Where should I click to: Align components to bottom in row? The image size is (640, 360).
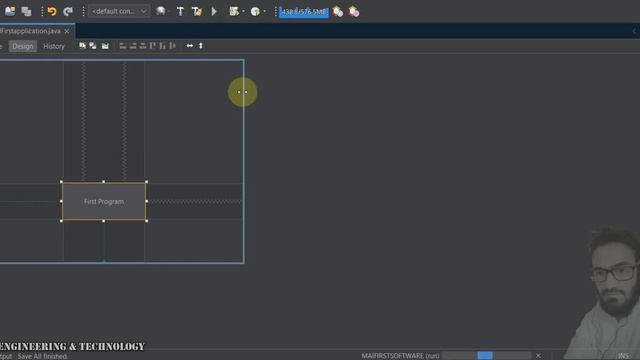tap(163, 46)
